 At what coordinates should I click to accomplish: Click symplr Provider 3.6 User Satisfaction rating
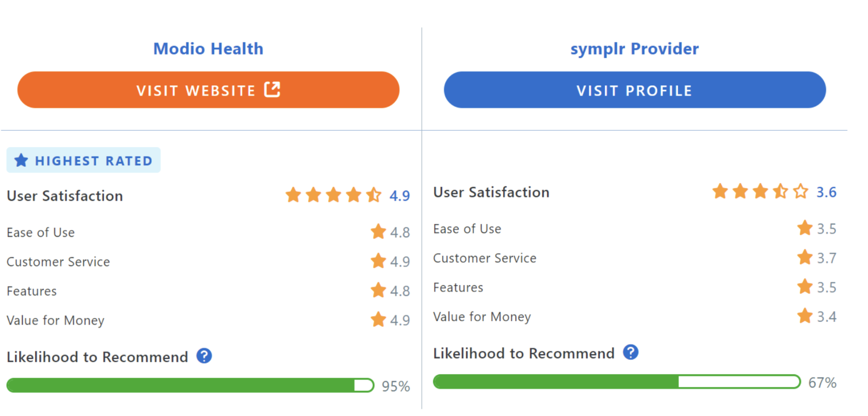tap(826, 192)
